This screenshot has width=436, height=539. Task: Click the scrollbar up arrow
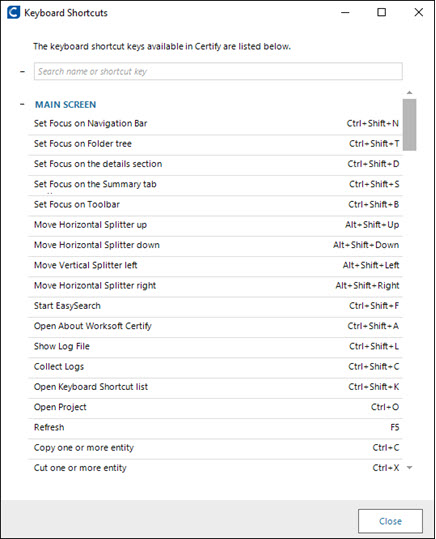pos(409,92)
